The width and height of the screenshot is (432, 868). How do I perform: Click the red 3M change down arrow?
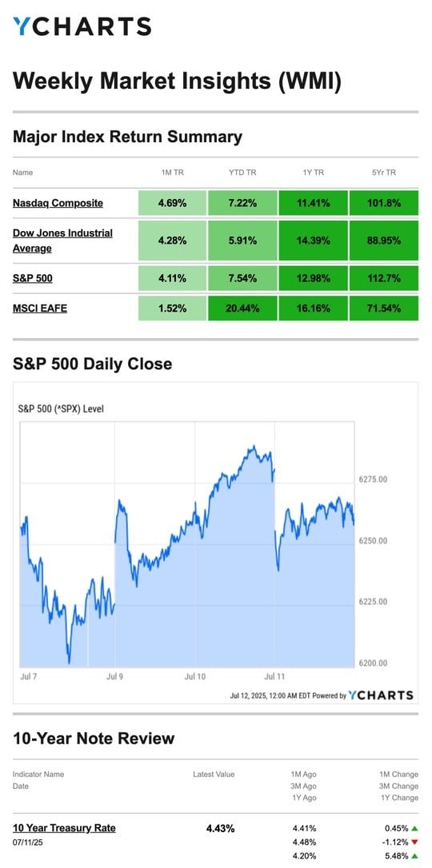[x=414, y=842]
